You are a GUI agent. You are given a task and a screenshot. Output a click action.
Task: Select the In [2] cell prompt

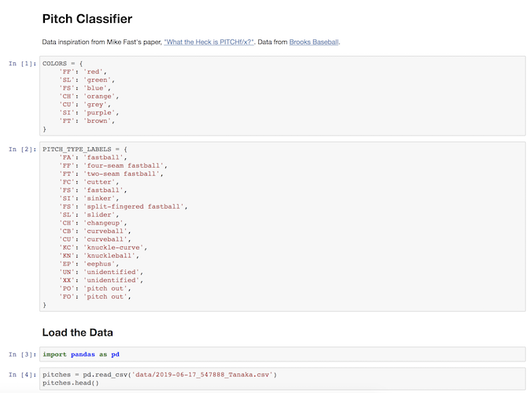[23, 149]
